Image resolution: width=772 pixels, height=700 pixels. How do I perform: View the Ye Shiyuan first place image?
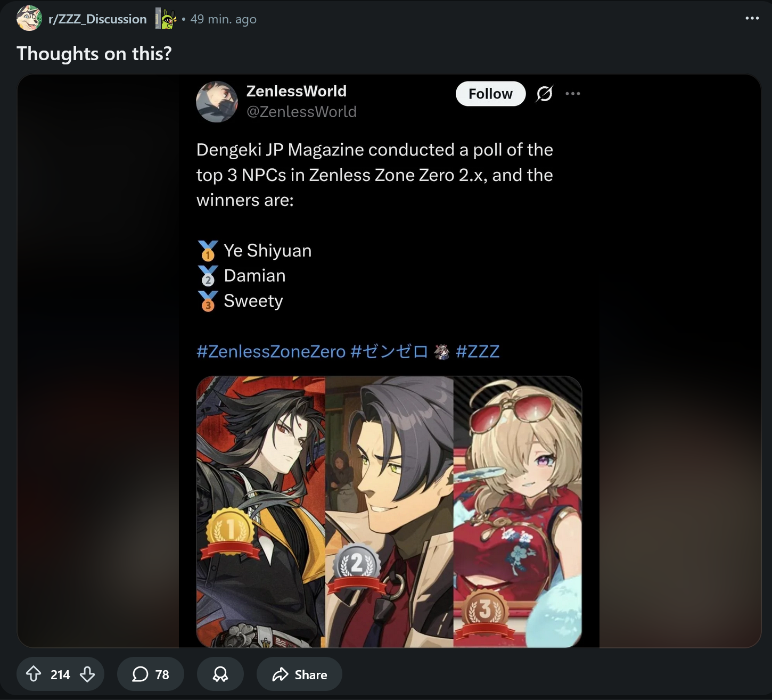tap(261, 512)
